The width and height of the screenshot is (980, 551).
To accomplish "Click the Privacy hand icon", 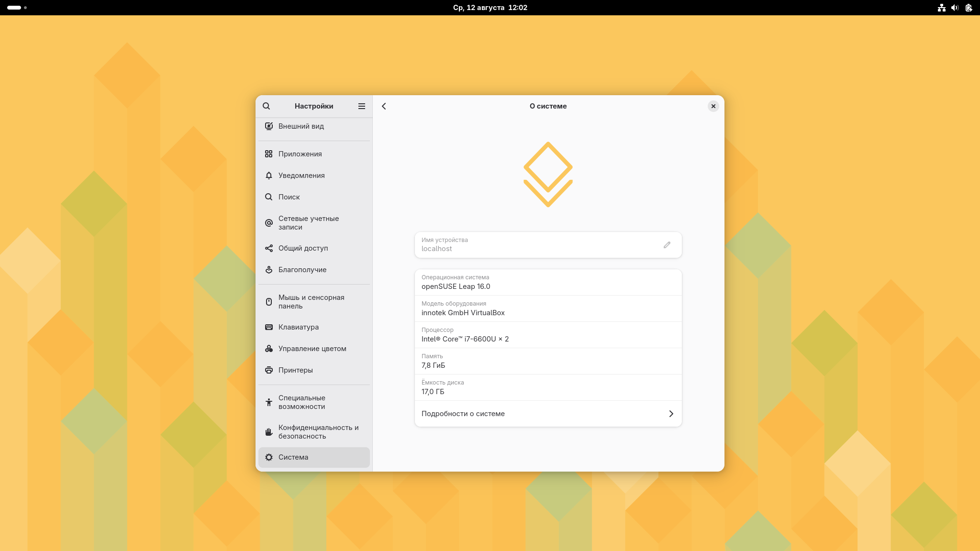I will pyautogui.click(x=269, y=432).
